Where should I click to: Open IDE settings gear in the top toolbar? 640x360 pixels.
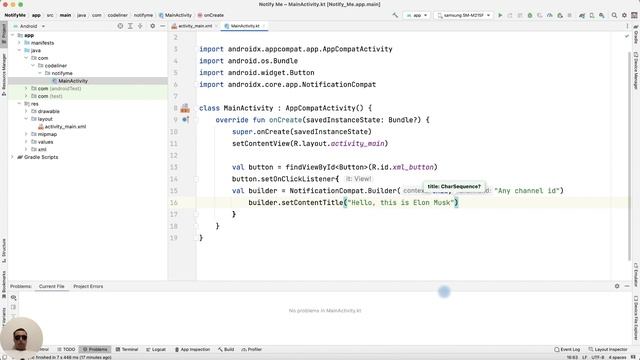click(624, 15)
